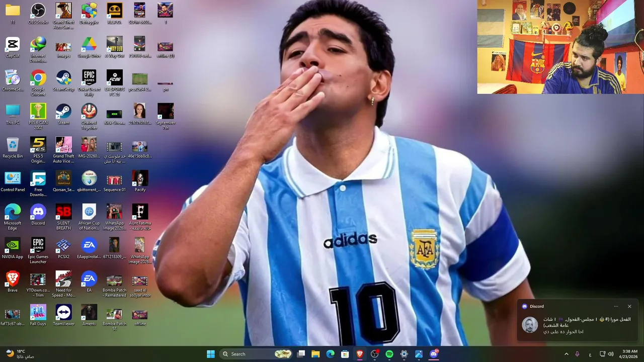Open the CapCut desktop icon
This screenshot has width=644, height=362.
pos(13,47)
